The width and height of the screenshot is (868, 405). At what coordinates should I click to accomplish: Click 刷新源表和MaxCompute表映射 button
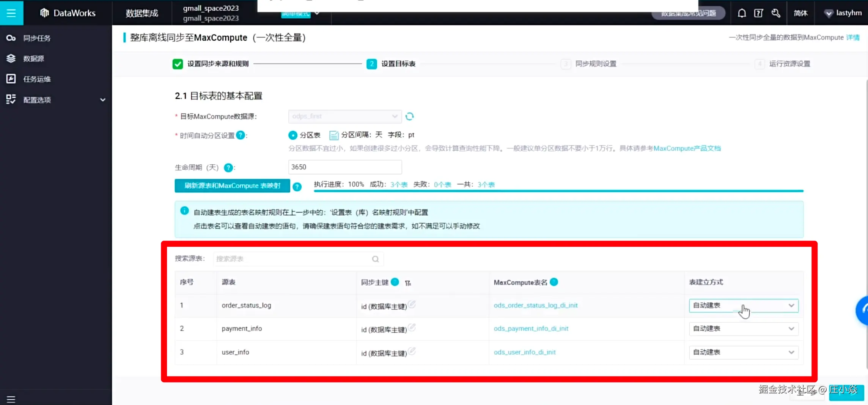pos(232,186)
